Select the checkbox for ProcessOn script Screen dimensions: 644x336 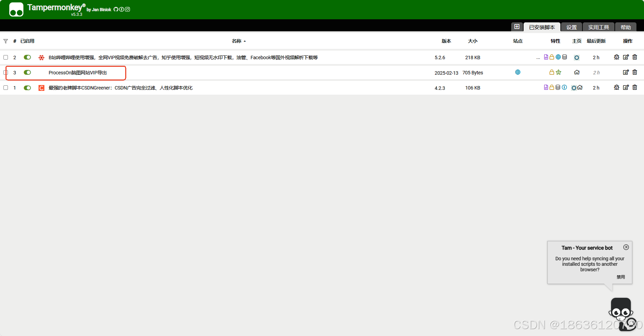click(6, 72)
